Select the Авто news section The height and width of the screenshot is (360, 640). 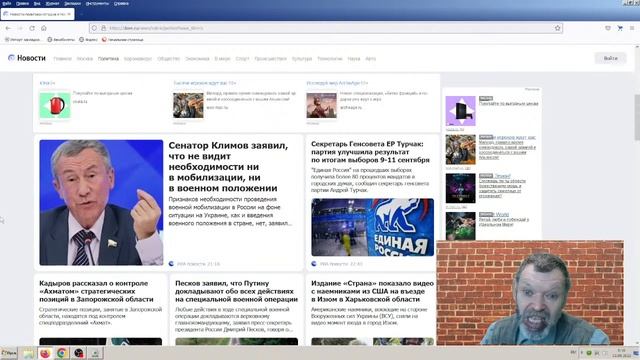click(x=371, y=59)
